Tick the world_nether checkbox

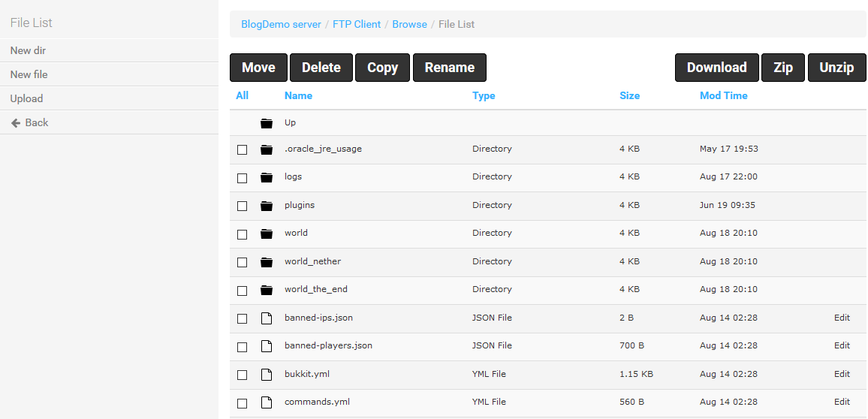tap(242, 262)
